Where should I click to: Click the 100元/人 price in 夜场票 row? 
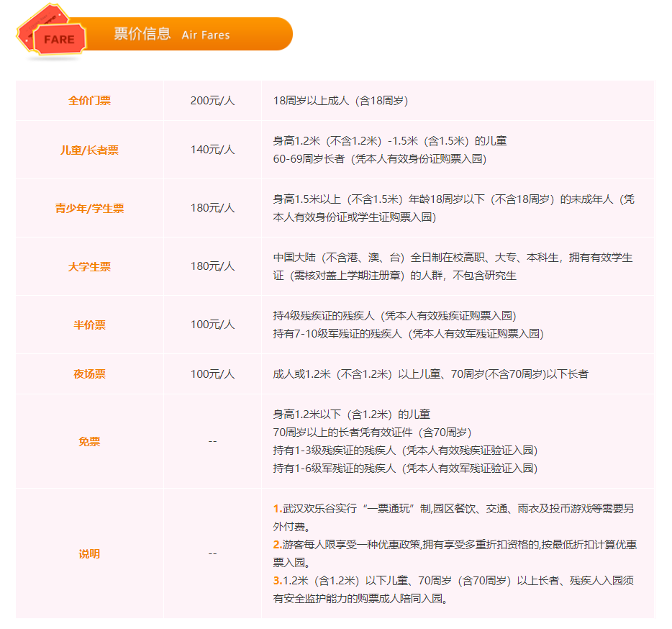[x=212, y=374]
